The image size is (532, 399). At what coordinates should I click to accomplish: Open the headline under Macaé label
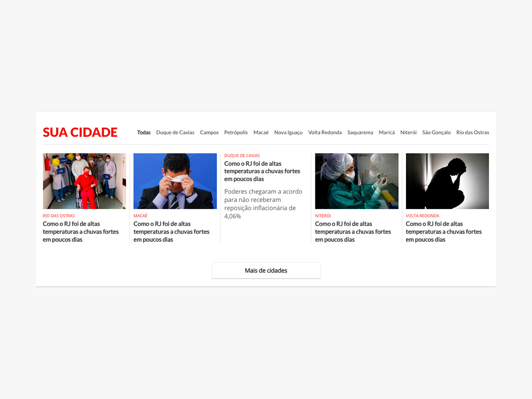(x=171, y=232)
